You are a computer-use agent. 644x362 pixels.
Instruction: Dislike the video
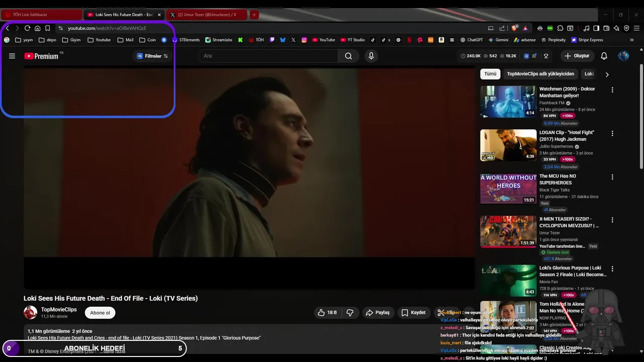click(x=350, y=313)
